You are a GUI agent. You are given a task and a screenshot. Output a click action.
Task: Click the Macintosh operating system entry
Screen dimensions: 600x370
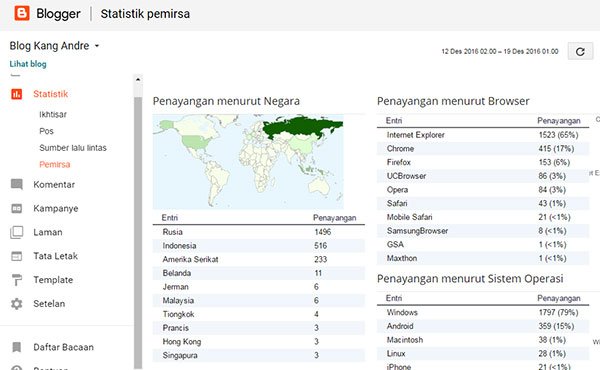tap(404, 340)
